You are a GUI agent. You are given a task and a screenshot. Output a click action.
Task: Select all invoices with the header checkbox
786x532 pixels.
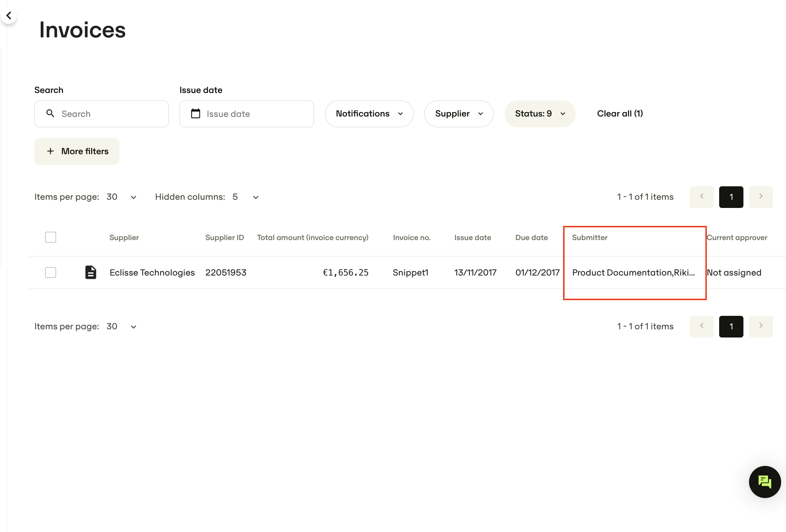(50, 237)
